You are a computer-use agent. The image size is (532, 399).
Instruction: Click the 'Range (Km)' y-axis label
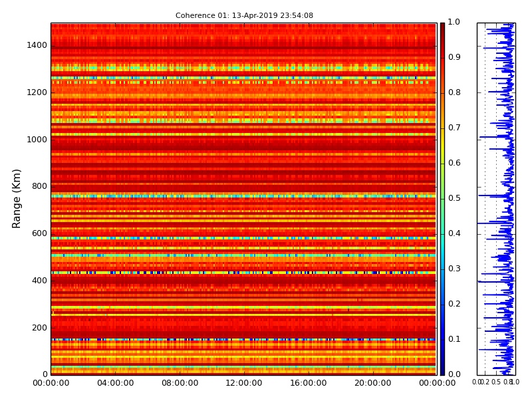17,198
